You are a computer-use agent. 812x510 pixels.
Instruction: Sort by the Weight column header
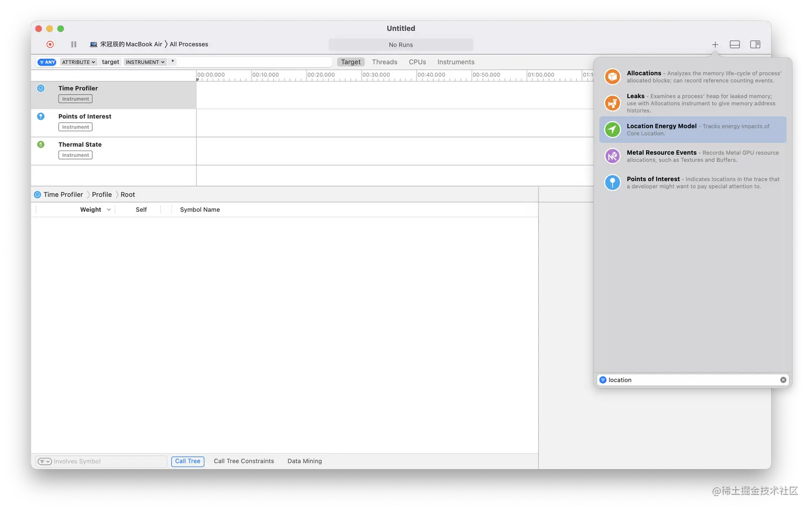[x=91, y=210]
